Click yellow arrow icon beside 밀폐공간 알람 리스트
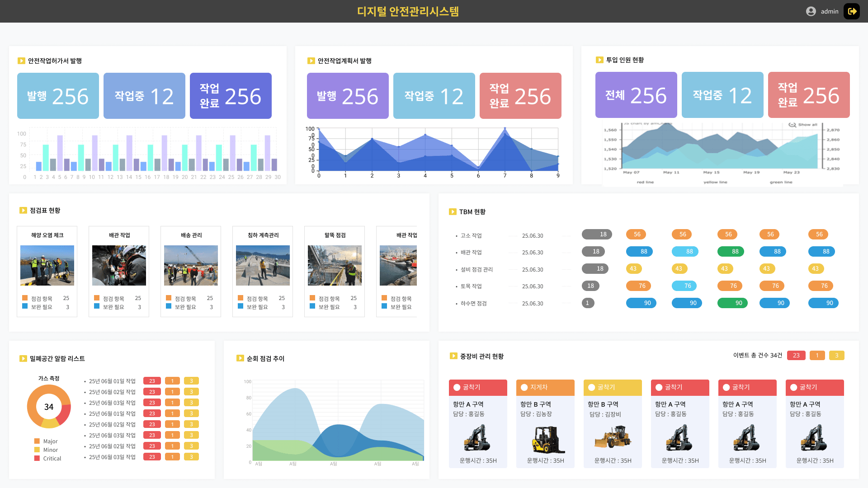 [23, 358]
